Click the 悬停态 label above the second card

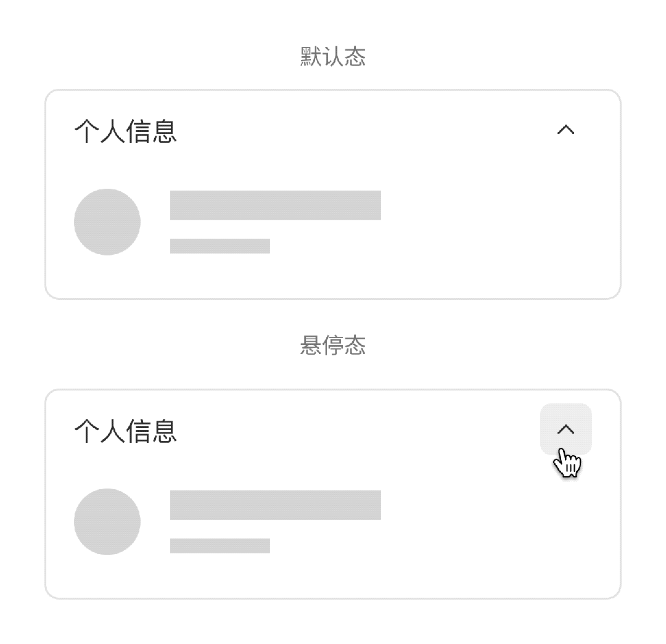[332, 347]
